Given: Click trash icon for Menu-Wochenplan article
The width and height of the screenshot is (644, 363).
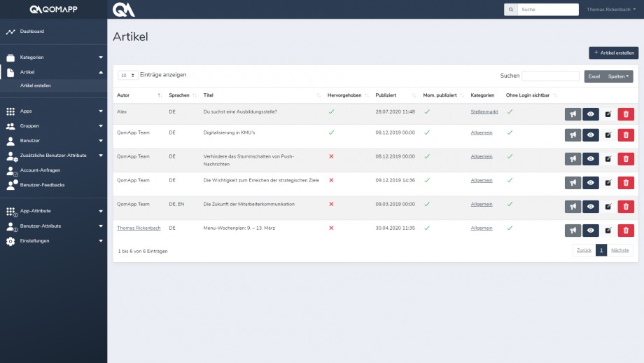Looking at the screenshot, I should coord(626,231).
